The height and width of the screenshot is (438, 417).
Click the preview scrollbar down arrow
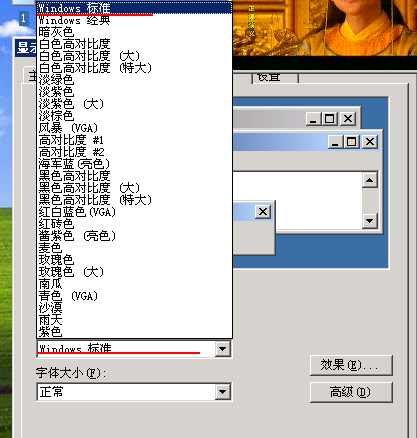pyautogui.click(x=370, y=221)
